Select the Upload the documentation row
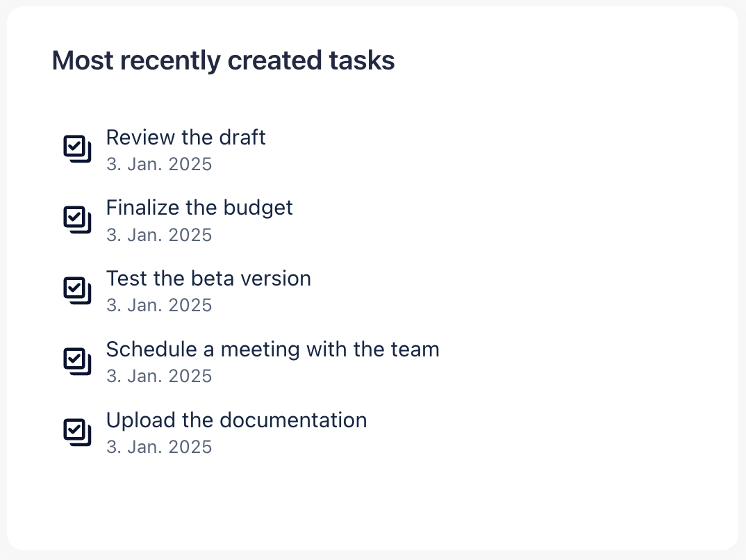The image size is (746, 560). 236,420
